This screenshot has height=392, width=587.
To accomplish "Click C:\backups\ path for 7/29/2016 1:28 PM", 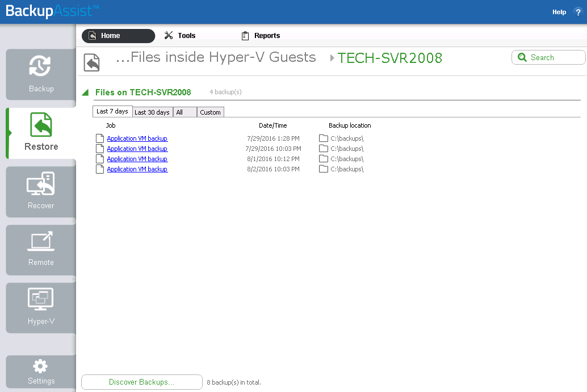I will (x=347, y=138).
